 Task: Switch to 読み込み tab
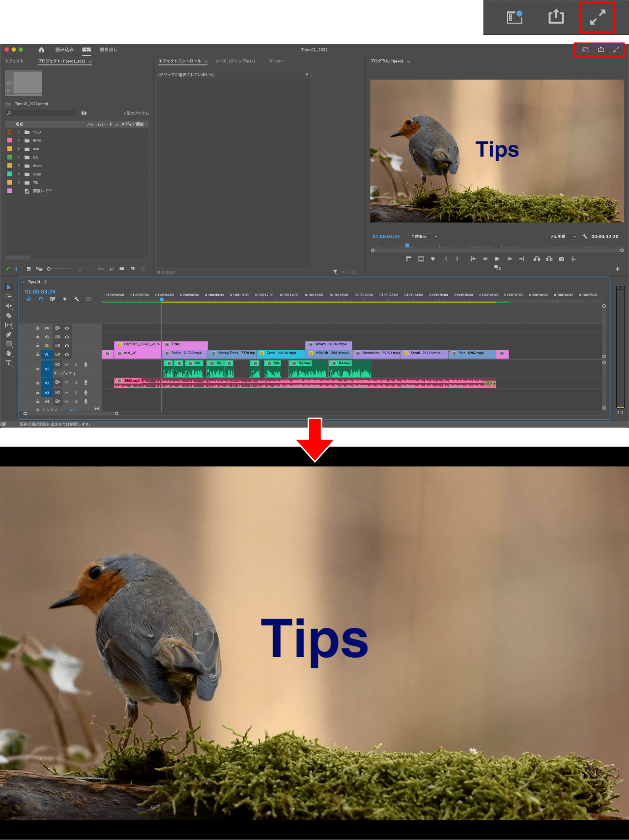64,50
